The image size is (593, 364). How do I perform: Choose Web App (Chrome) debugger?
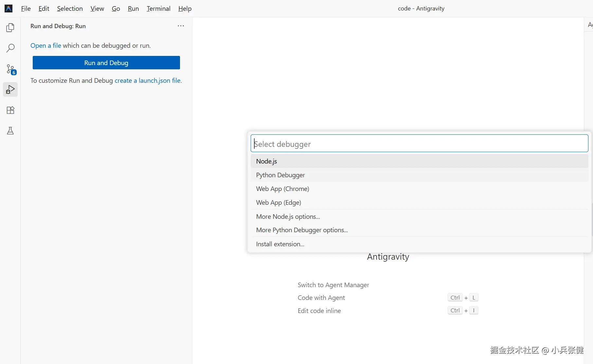tap(420, 189)
